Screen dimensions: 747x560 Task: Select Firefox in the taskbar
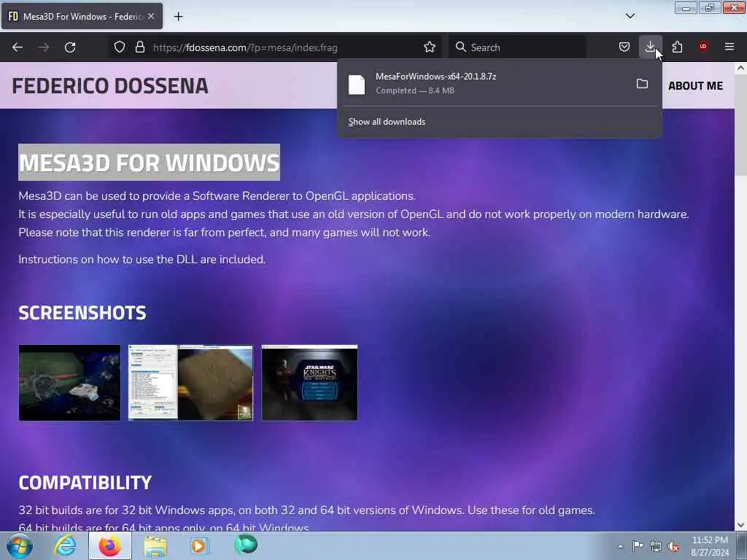pos(110,545)
